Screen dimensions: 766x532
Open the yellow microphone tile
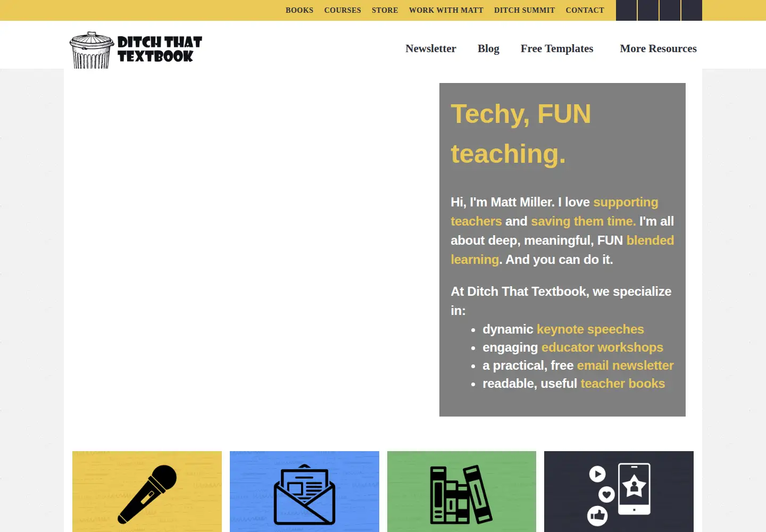tap(147, 492)
